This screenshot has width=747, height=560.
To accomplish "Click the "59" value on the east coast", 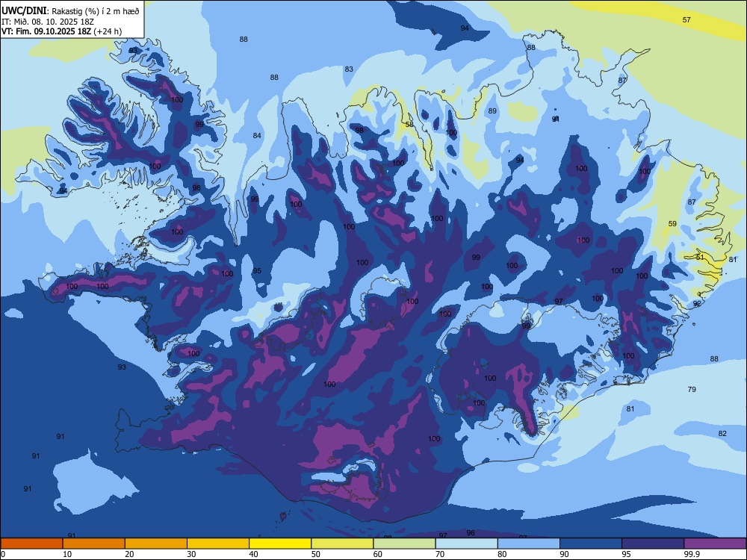I will coord(673,224).
